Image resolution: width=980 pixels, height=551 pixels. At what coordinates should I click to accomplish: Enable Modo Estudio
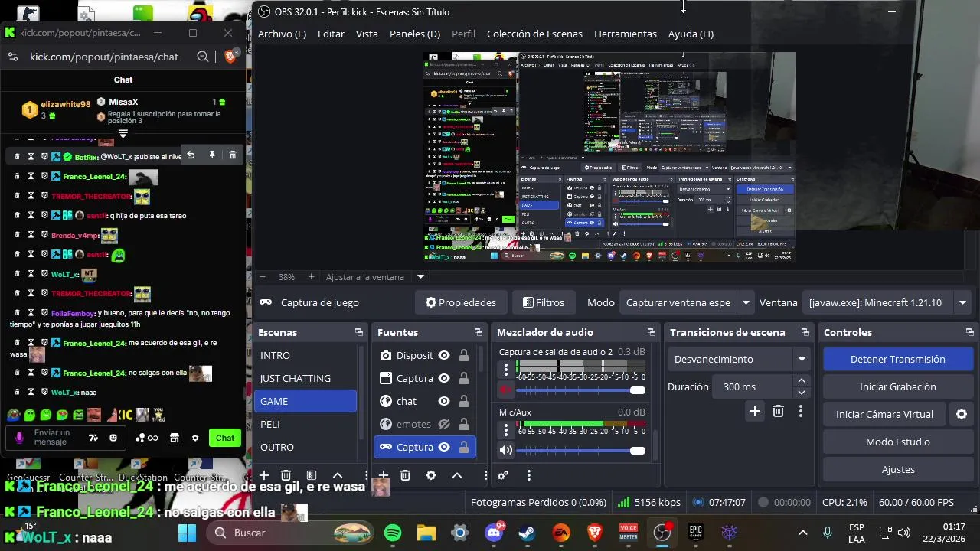(897, 442)
